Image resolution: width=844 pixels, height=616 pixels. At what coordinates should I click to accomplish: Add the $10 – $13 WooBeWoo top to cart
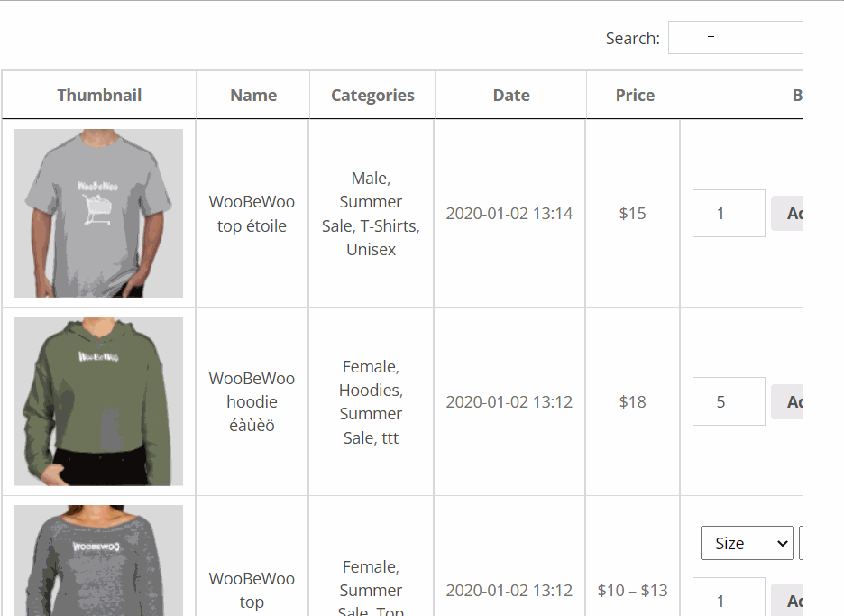tap(787, 600)
